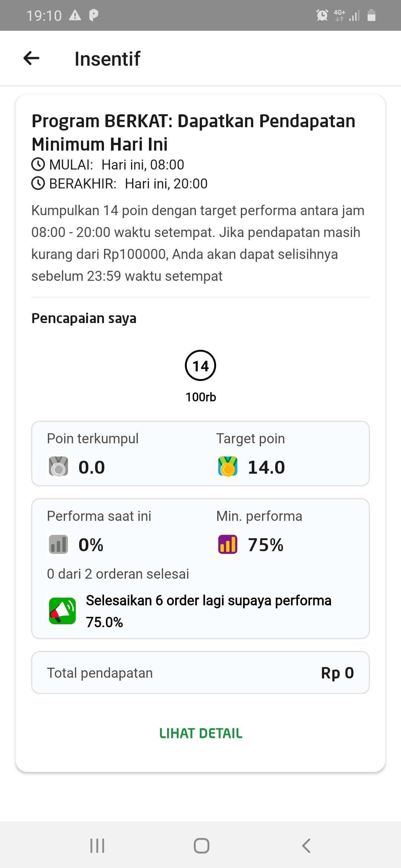Tap the back arrow beside Insentif
This screenshot has width=401, height=868.
[31, 58]
